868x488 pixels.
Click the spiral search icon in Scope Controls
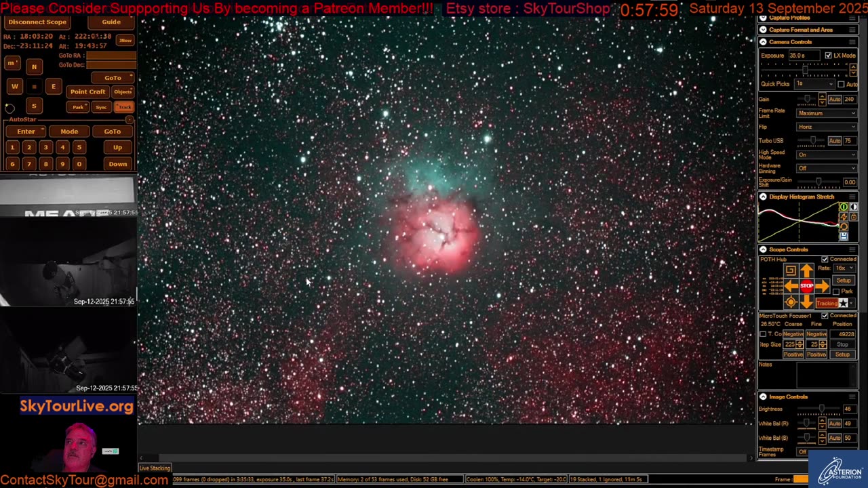[x=791, y=270]
